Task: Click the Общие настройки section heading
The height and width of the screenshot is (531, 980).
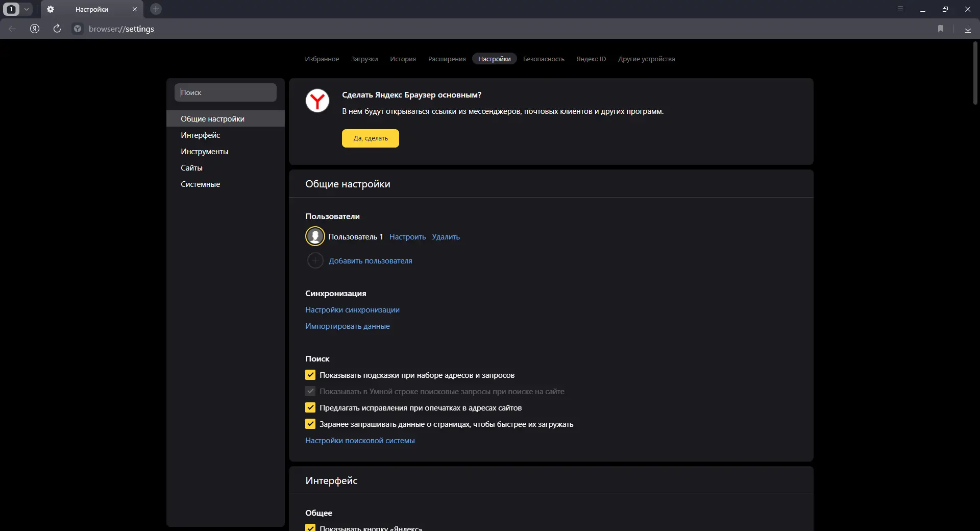Action: (348, 184)
